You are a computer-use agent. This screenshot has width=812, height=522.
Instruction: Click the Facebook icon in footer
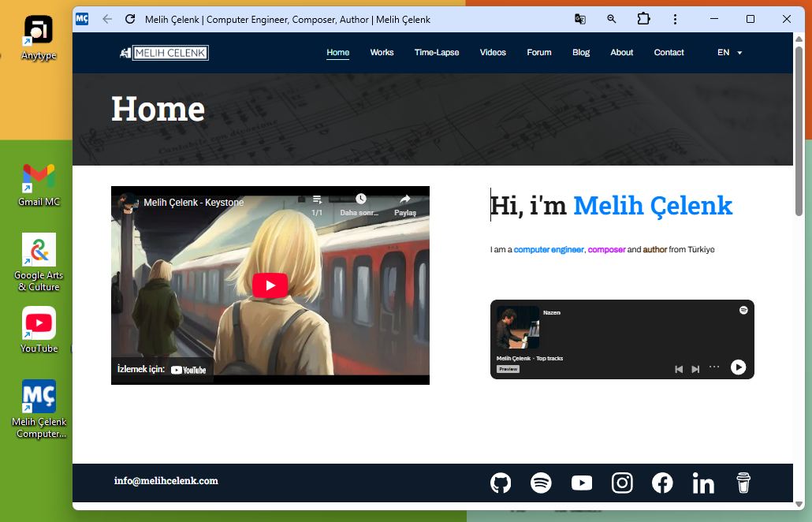point(662,483)
